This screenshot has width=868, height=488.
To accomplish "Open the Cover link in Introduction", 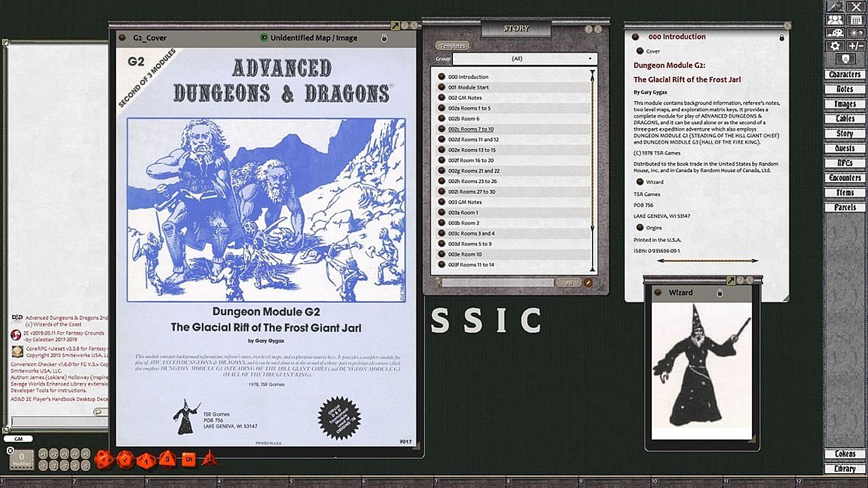I will tap(639, 51).
